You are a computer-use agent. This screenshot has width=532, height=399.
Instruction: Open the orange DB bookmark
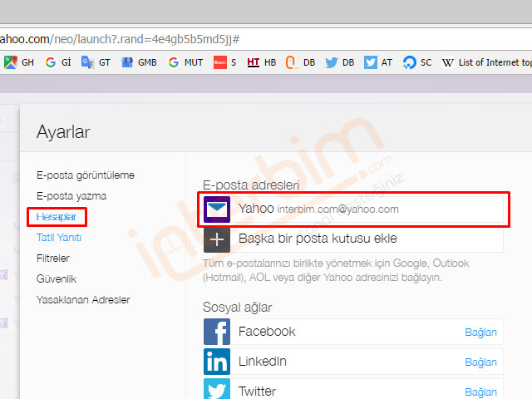(x=300, y=62)
